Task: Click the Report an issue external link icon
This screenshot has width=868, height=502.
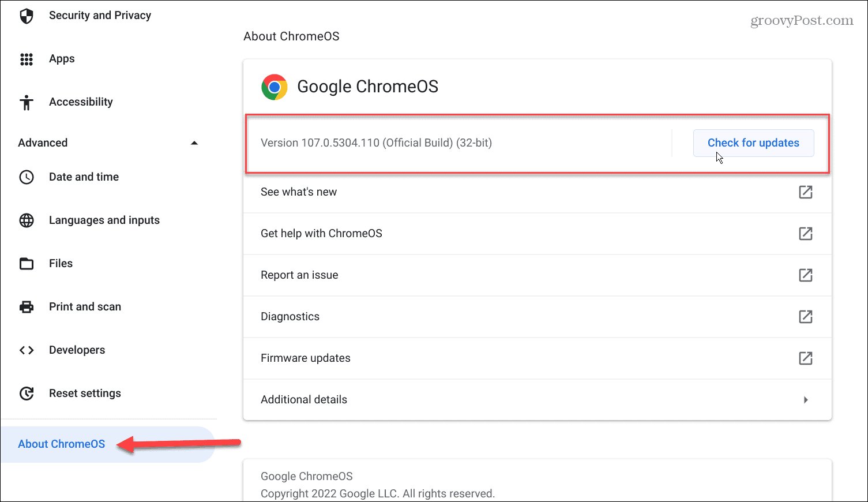Action: pos(805,275)
